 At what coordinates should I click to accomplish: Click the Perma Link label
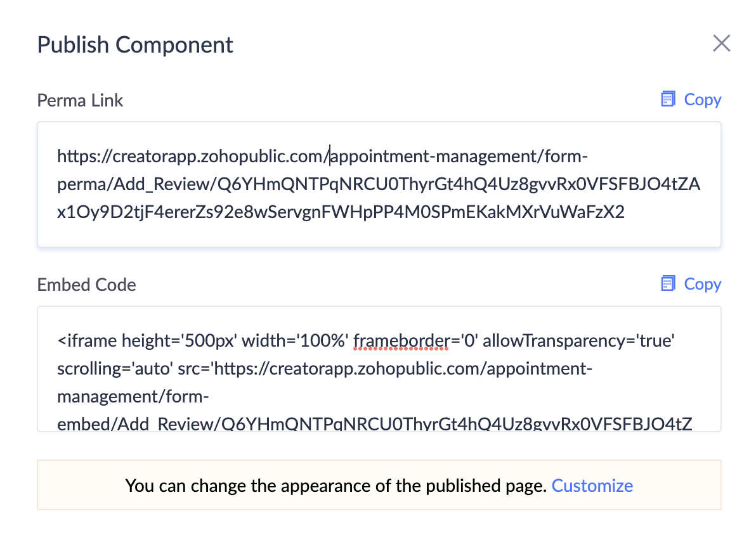click(x=81, y=100)
